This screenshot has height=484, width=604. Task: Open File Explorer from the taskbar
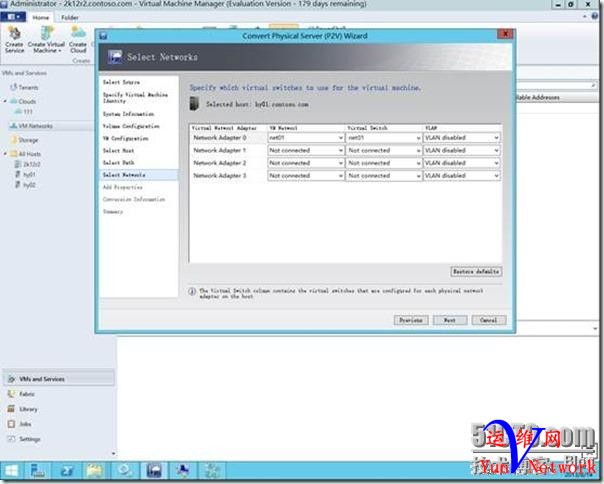pyautogui.click(x=95, y=471)
